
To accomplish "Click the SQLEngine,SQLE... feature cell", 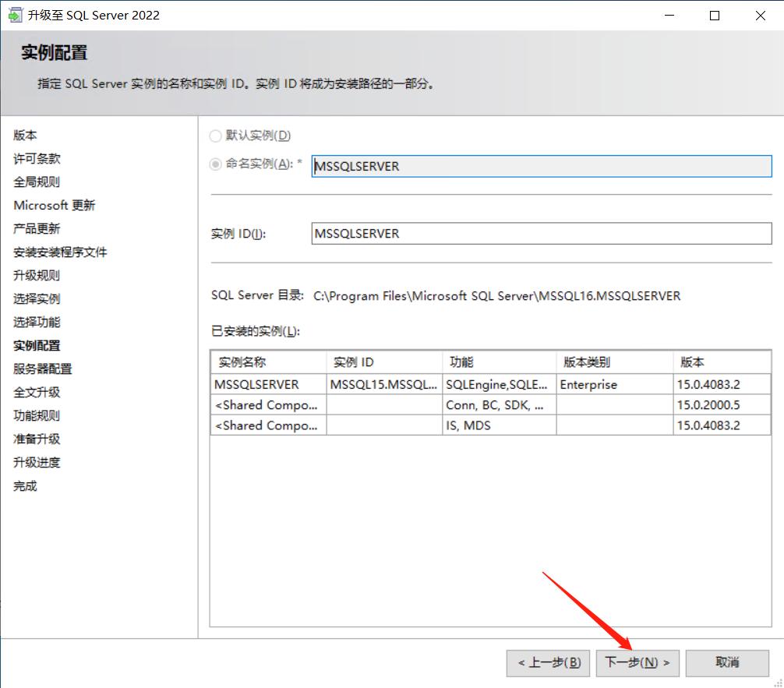I will 500,384.
